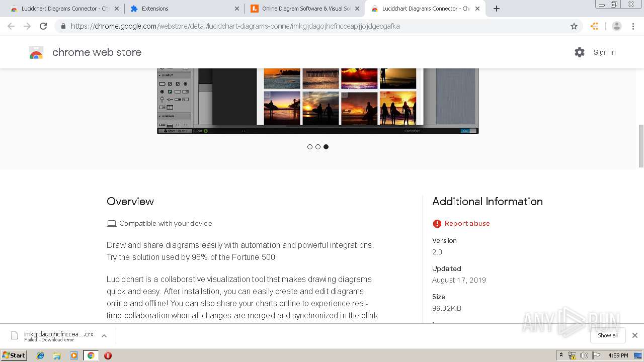Expand the failed download options chevron

(104, 336)
